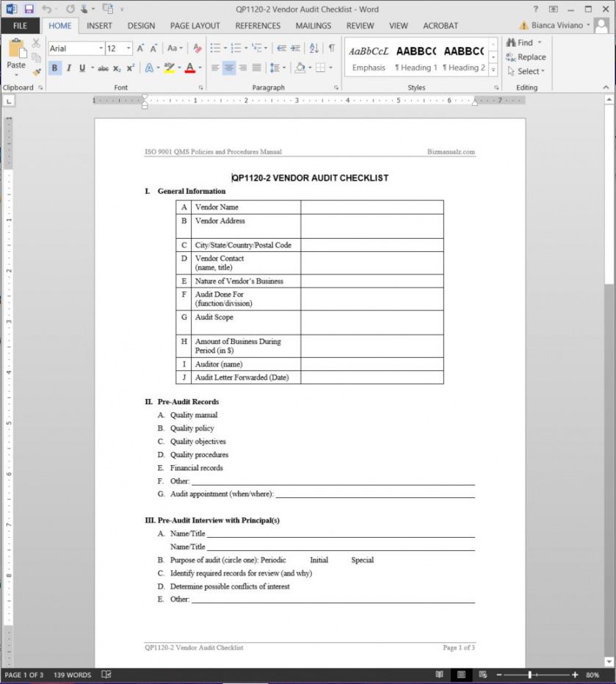Toggle italic formatting
616x684 pixels.
(x=69, y=68)
